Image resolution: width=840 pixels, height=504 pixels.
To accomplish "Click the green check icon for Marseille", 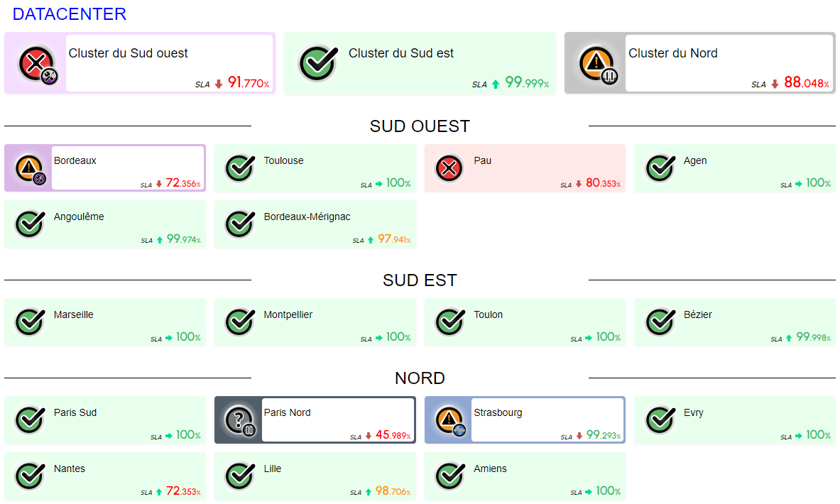I will pyautogui.click(x=29, y=322).
